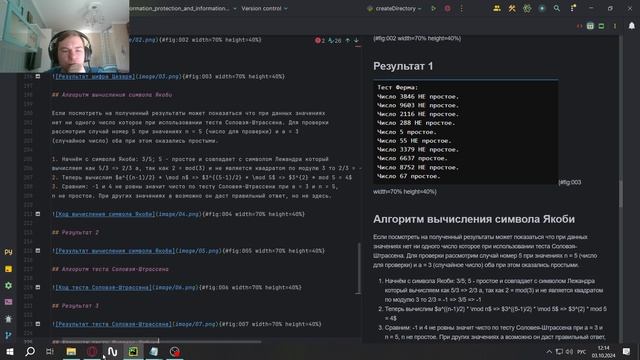
Task: Open Services tool window
Action: [8, 286]
